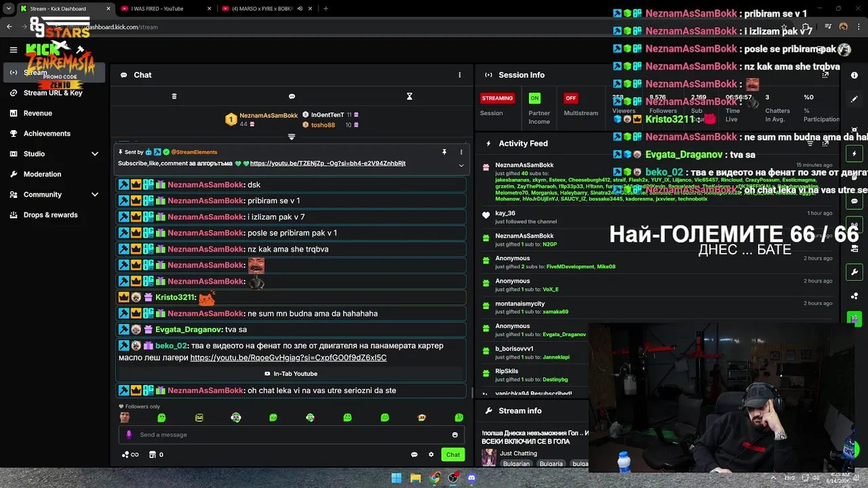Viewport: 868px width, 488px height.
Task: Open chat settings gear icon
Action: pyautogui.click(x=431, y=455)
